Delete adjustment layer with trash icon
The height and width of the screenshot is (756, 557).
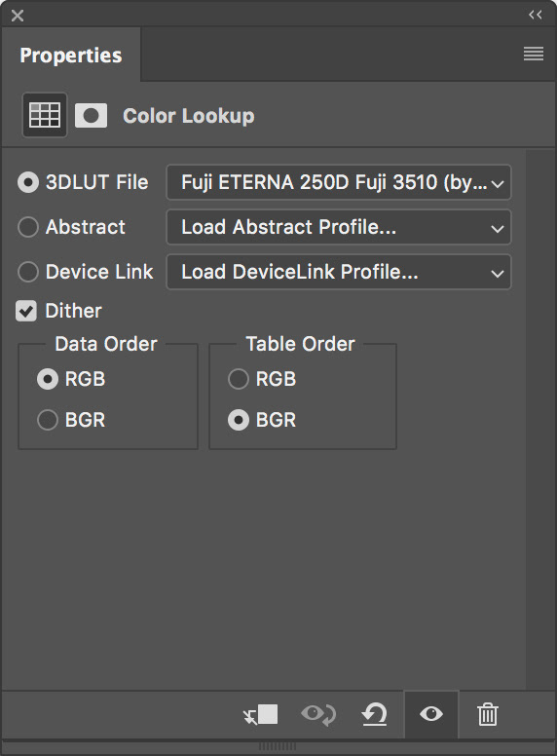(487, 714)
